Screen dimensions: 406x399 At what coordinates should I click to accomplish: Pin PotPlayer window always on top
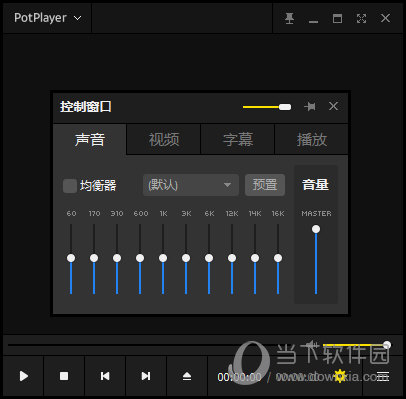pos(289,18)
